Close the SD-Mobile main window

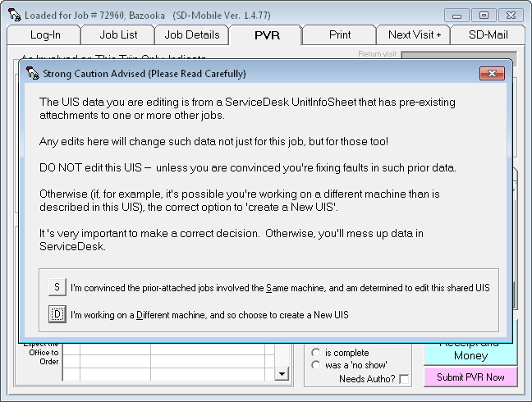(x=511, y=15)
